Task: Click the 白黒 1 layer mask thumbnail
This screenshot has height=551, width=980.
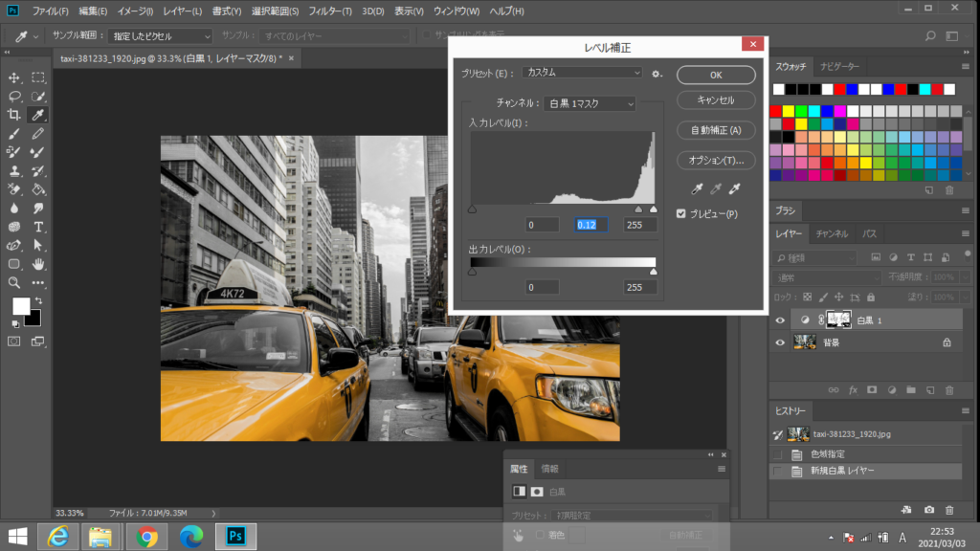Action: pos(838,320)
